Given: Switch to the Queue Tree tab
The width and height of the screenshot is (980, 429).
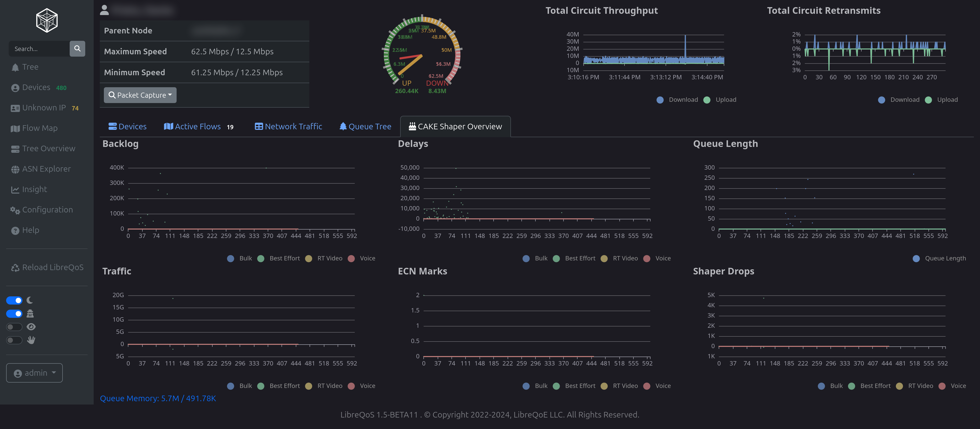Looking at the screenshot, I should click(365, 127).
